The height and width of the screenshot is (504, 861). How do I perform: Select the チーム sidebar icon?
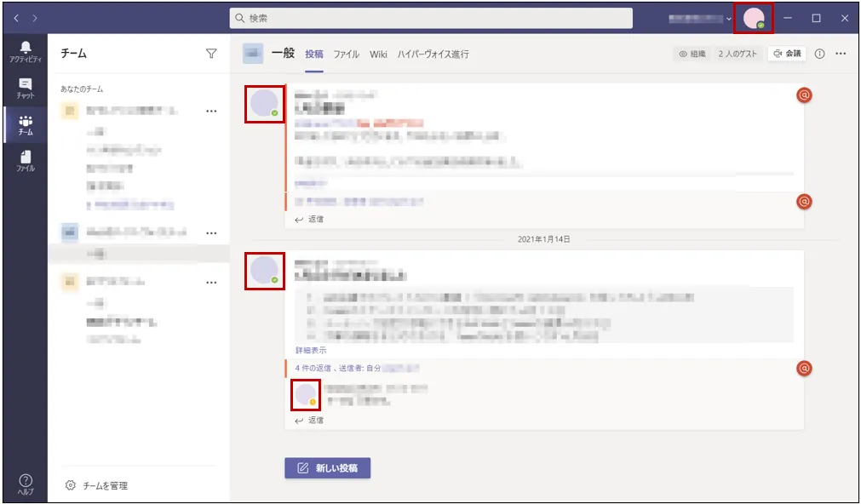pos(25,125)
